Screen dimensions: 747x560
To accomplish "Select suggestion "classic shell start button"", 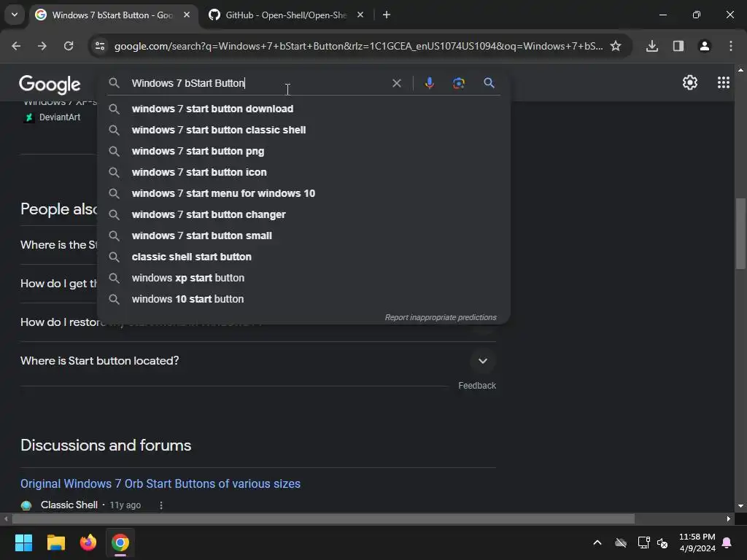I will 303,257.
